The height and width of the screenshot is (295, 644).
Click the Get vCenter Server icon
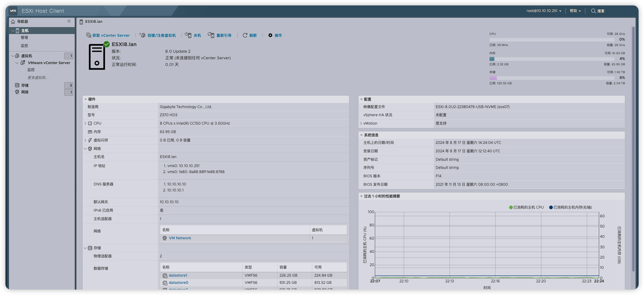(x=89, y=35)
